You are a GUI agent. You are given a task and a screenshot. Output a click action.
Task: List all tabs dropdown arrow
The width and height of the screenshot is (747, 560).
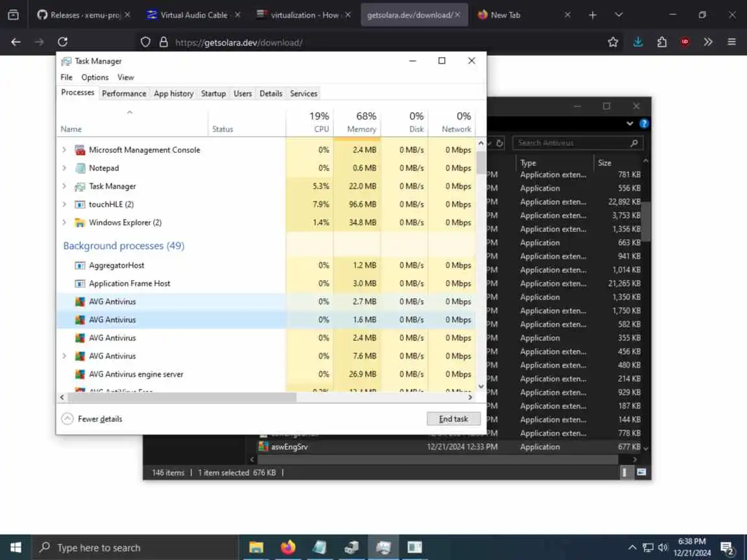tap(619, 15)
